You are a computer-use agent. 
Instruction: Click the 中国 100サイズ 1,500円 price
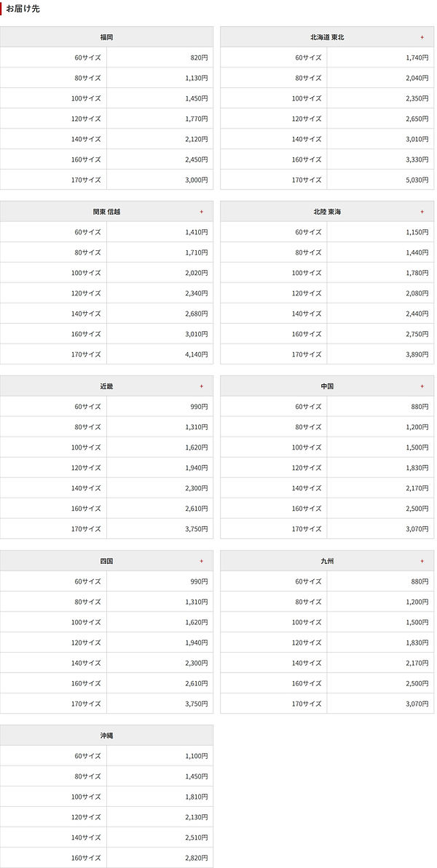(x=417, y=447)
